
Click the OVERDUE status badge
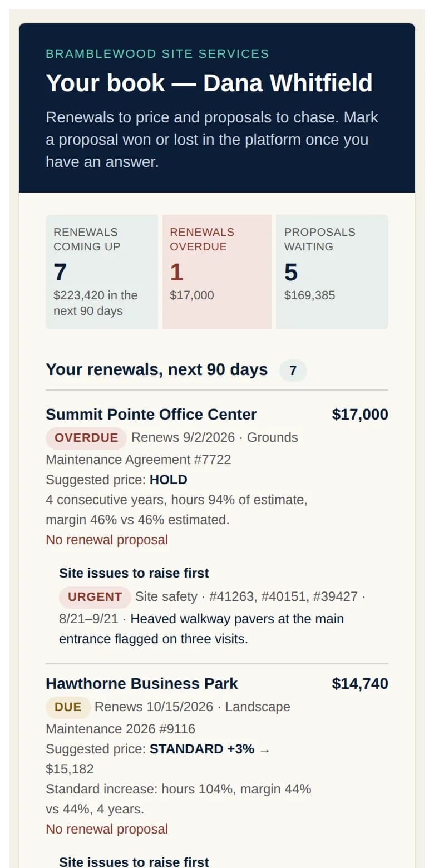(x=86, y=438)
